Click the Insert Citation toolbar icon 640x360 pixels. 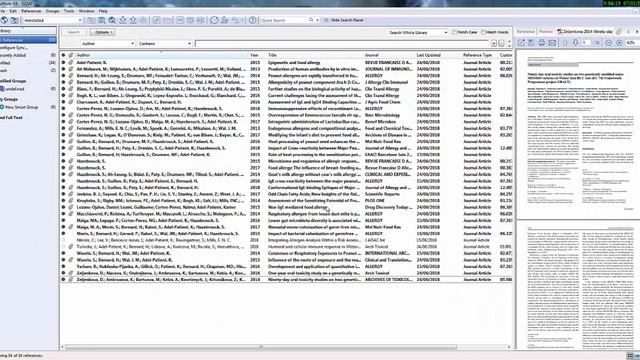coord(180,20)
